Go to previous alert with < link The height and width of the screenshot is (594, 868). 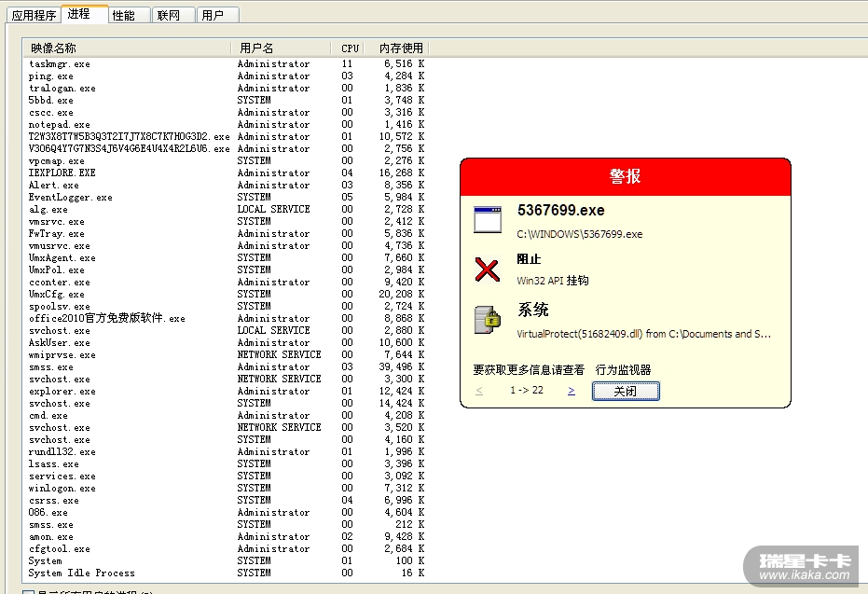479,391
